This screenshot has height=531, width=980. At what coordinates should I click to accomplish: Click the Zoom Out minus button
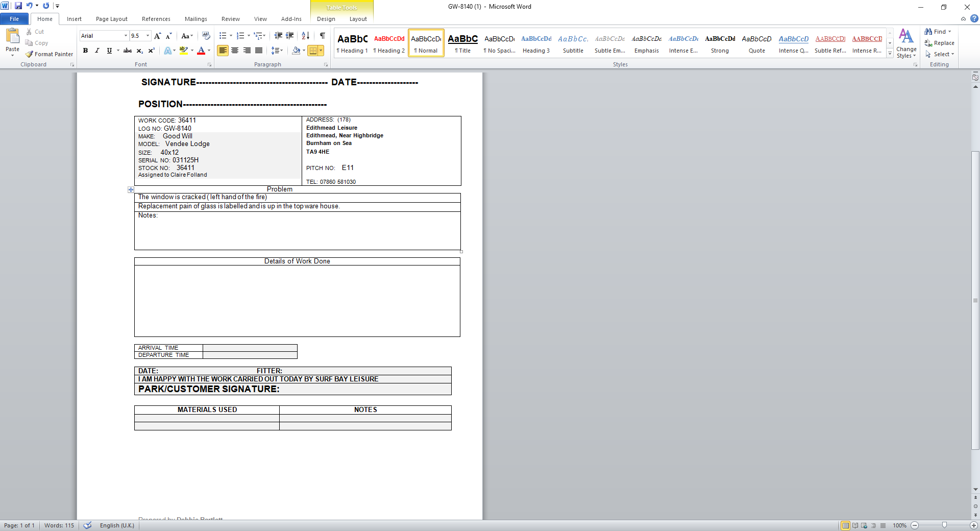click(x=915, y=525)
